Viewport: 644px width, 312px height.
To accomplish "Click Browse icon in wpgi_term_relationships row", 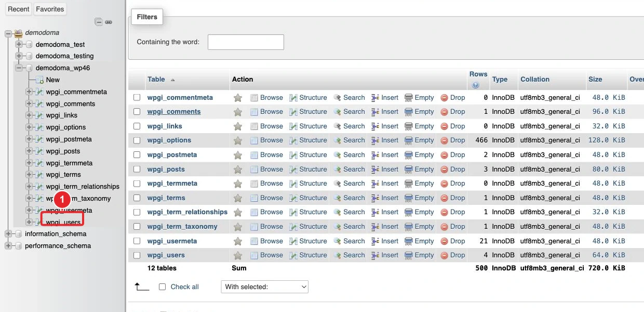I will point(254,212).
